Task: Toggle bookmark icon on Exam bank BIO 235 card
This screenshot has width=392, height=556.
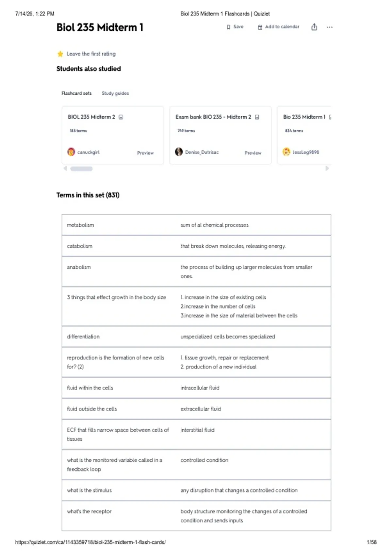Action: pos(257,117)
